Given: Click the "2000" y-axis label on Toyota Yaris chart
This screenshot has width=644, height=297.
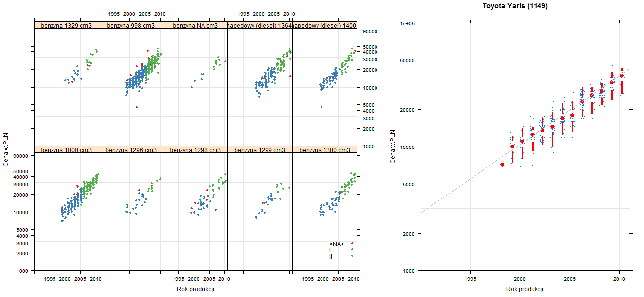Looking at the screenshot, I should 409,233.
